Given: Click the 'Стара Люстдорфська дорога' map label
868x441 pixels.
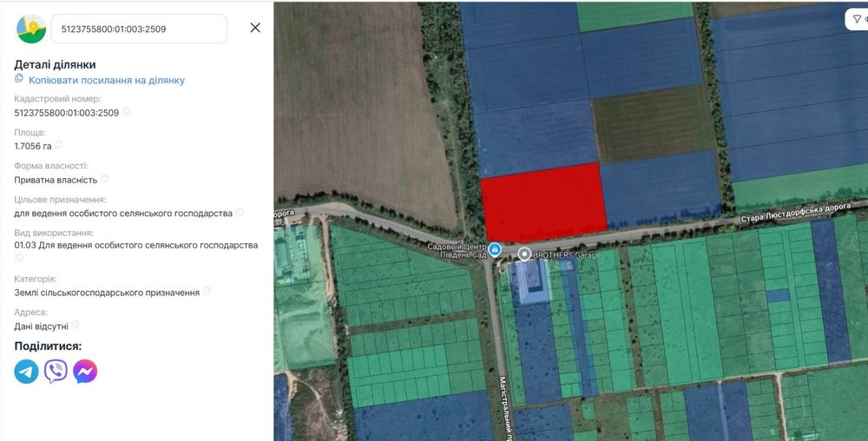Looking at the screenshot, I should click(x=795, y=213).
